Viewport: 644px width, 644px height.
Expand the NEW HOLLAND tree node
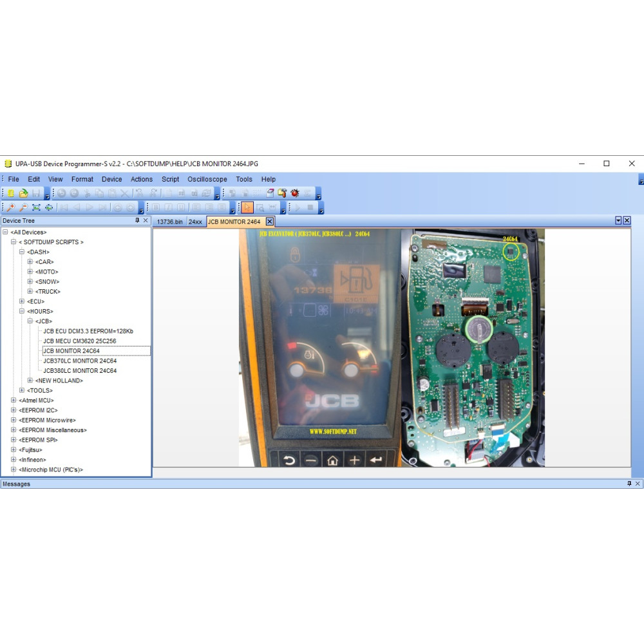coord(30,381)
